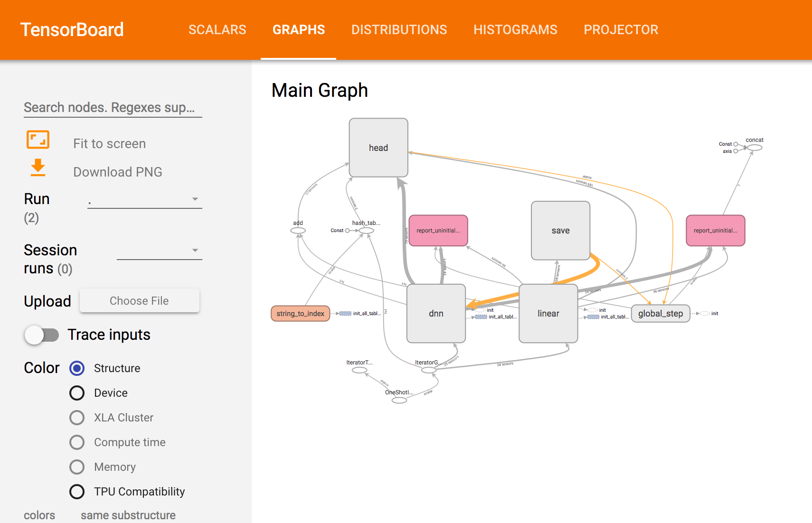This screenshot has width=812, height=523.
Task: Select the head node in graph
Action: coord(378,148)
